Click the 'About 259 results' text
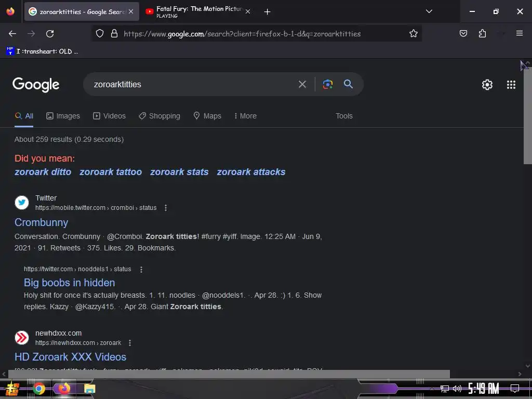Screen dimensions: 532x399 tap(69, 139)
